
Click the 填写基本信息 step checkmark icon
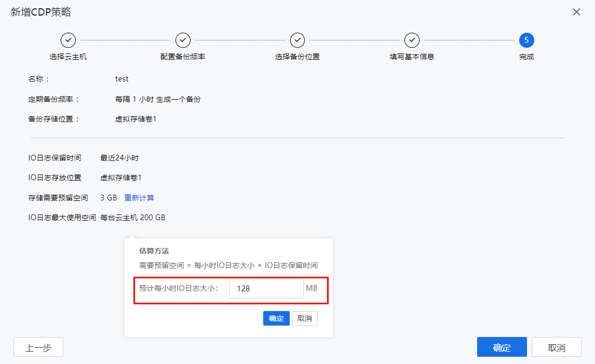pyautogui.click(x=412, y=40)
